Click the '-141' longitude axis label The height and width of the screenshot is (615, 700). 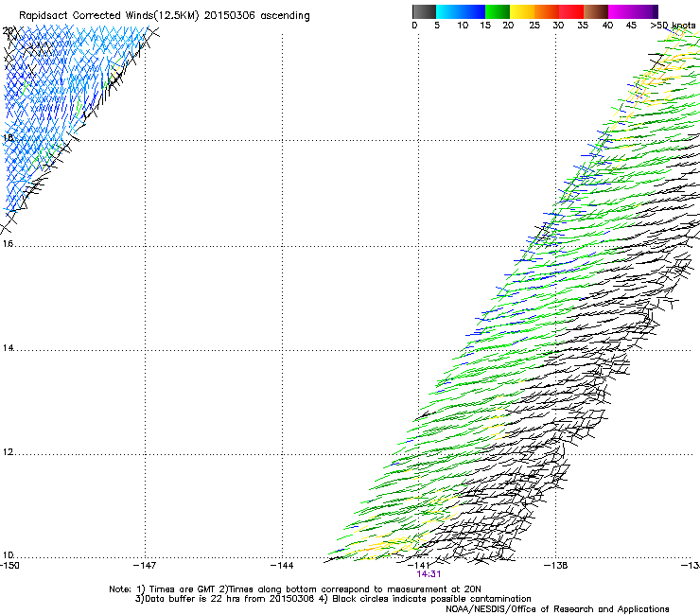pyautogui.click(x=418, y=566)
